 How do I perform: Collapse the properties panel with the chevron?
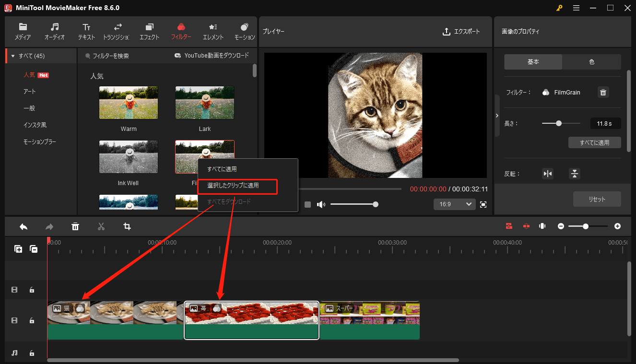pyautogui.click(x=497, y=115)
